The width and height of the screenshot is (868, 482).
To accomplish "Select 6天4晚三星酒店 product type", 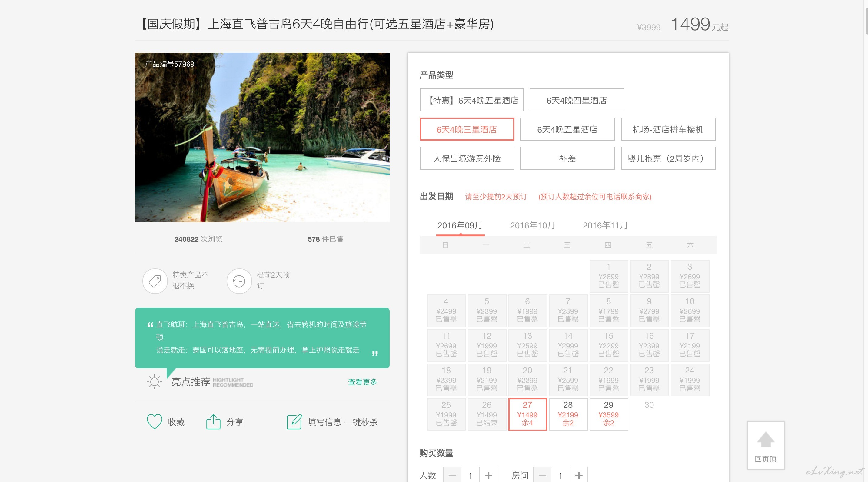I will point(467,129).
